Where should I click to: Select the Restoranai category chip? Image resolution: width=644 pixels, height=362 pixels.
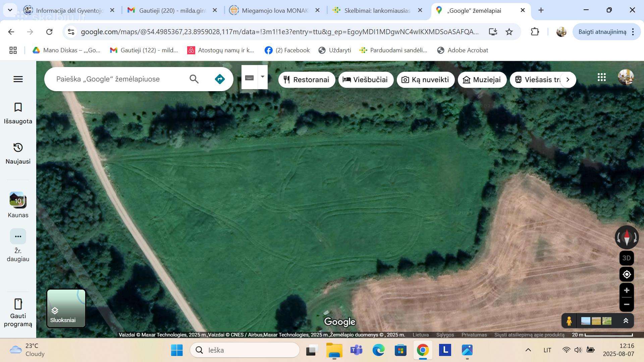pos(307,80)
